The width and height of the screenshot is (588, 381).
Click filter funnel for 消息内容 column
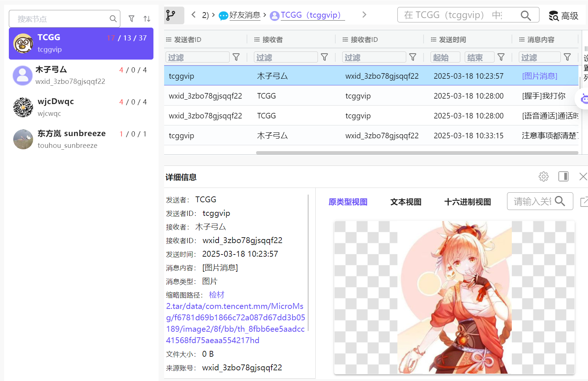pos(567,57)
